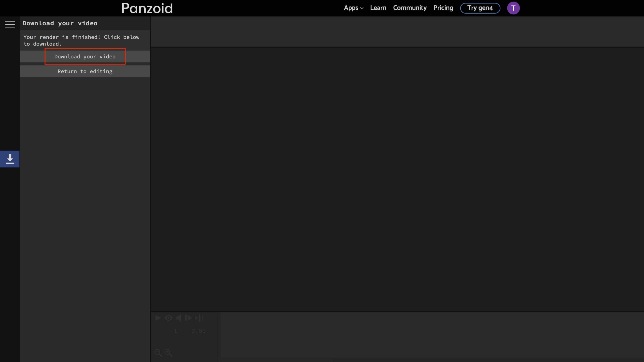This screenshot has width=644, height=362.
Task: Zoom out the timeline
Action: pyautogui.click(x=158, y=353)
